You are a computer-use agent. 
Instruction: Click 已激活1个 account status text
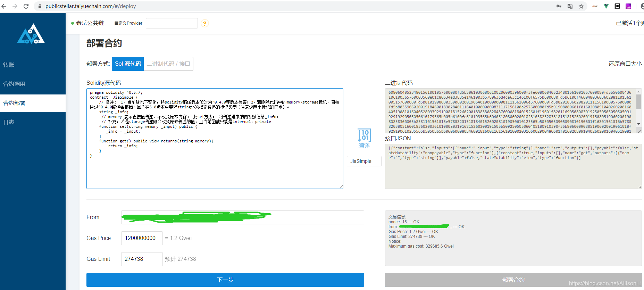click(x=630, y=23)
